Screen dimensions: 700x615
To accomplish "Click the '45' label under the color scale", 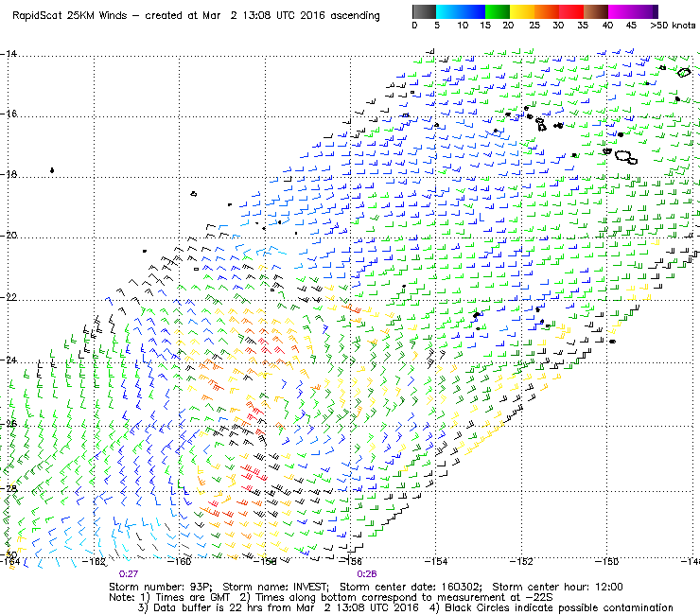I will tap(631, 26).
